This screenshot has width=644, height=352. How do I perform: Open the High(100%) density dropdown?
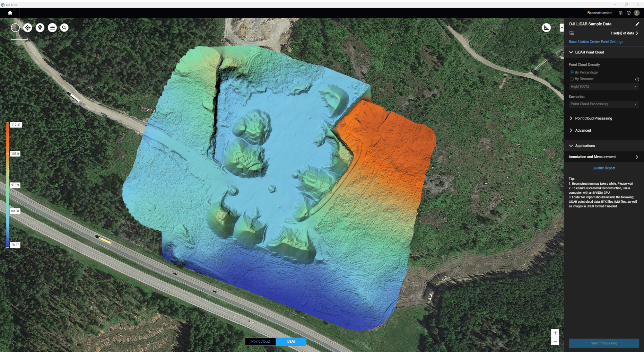click(x=604, y=86)
